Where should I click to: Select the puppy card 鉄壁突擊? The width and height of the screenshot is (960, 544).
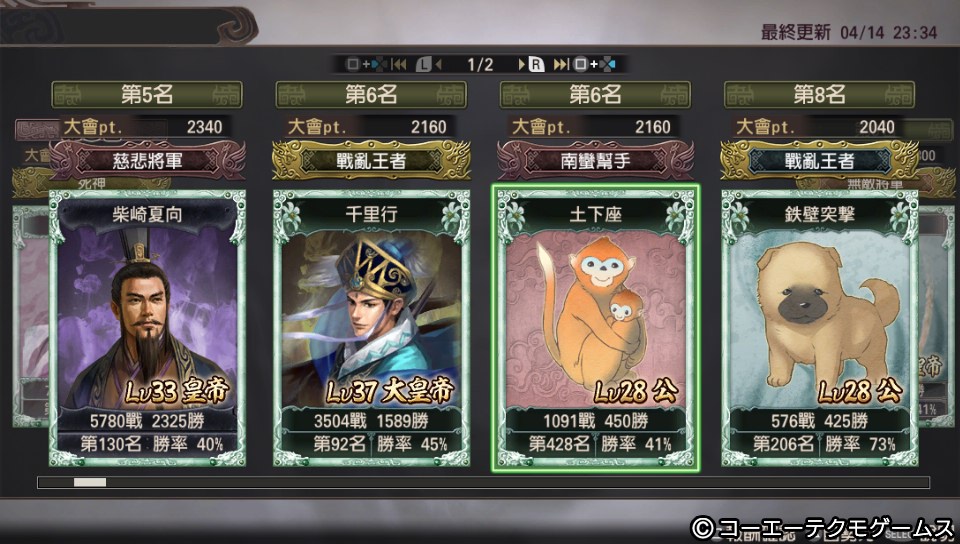click(819, 328)
